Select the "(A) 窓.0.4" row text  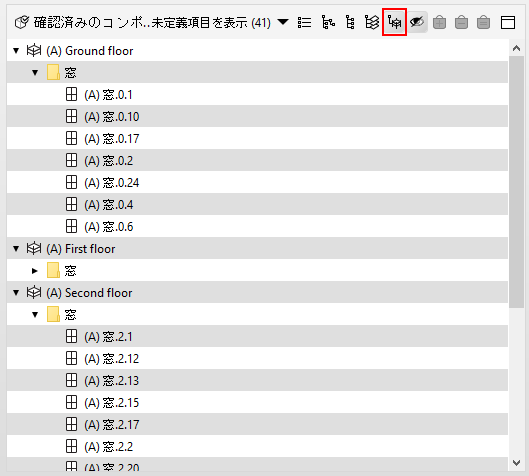tap(109, 205)
